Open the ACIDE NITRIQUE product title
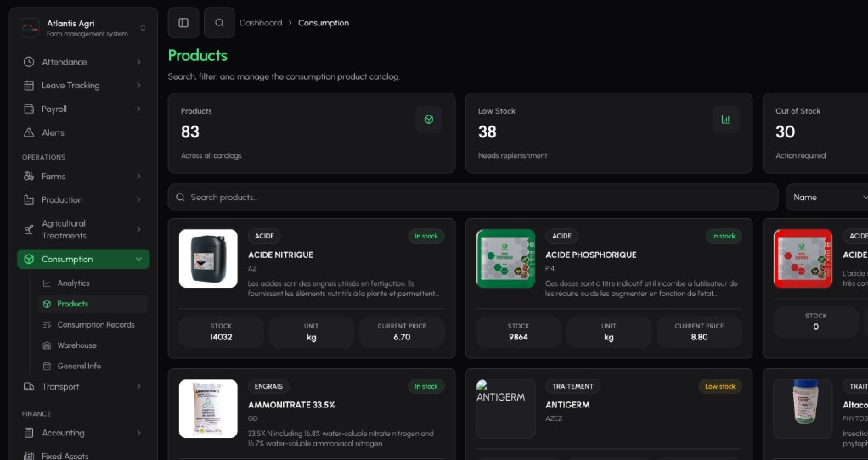This screenshot has width=868, height=460. 280,255
